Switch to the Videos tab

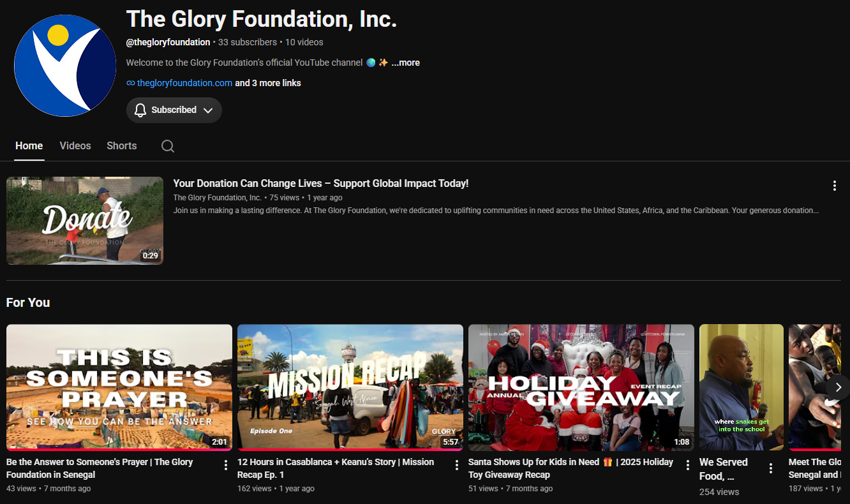[x=75, y=145]
